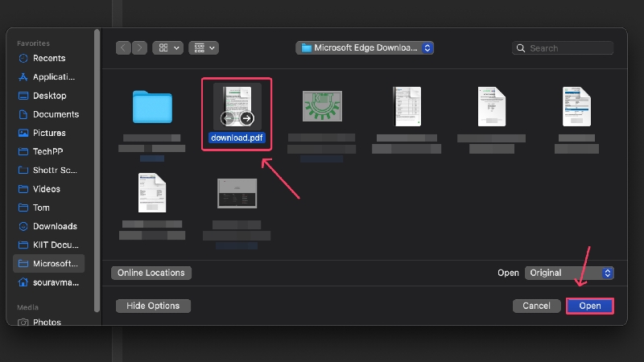Select the TechPP folder in sidebar
The image size is (644, 362).
(x=48, y=151)
